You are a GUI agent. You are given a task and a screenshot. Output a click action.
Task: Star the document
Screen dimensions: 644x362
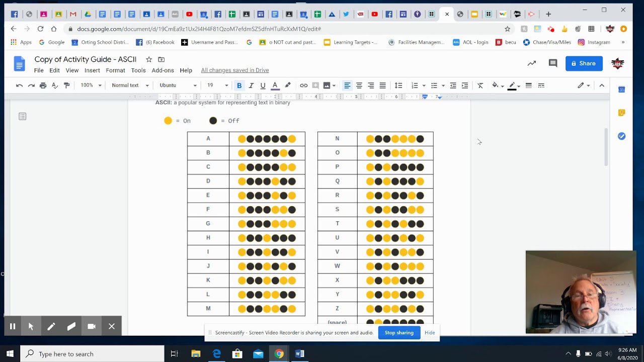coord(149,59)
